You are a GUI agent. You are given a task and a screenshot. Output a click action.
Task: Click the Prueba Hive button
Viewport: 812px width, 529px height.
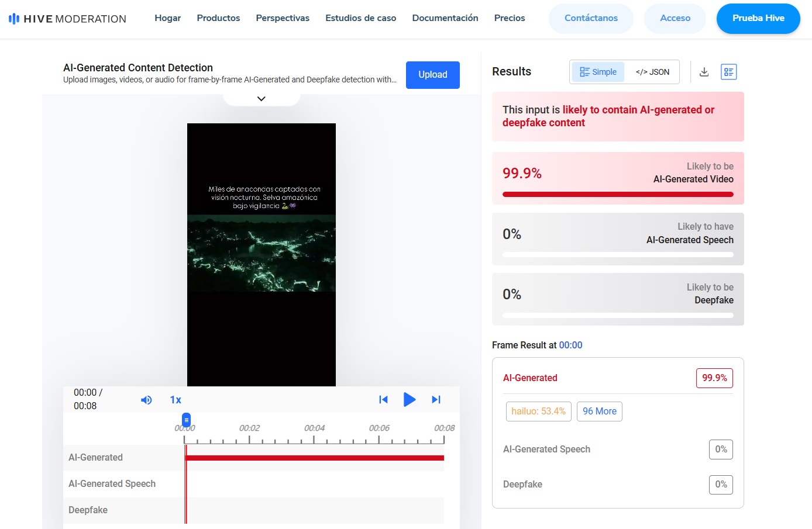pyautogui.click(x=758, y=18)
